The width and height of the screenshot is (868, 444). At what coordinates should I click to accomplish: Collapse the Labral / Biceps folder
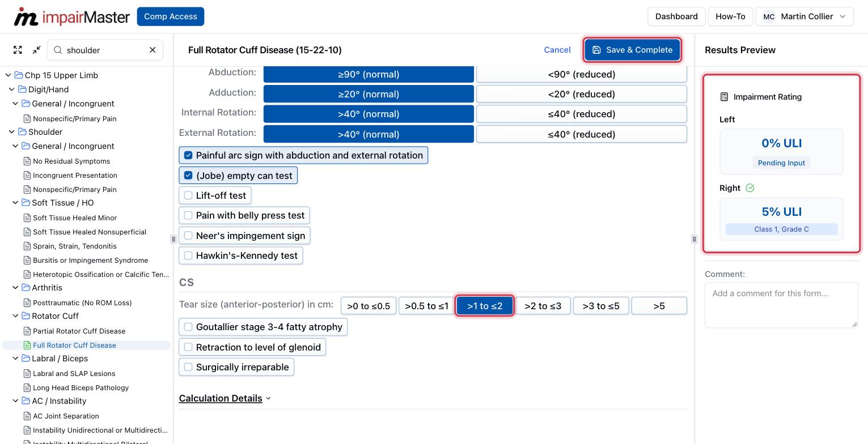15,358
